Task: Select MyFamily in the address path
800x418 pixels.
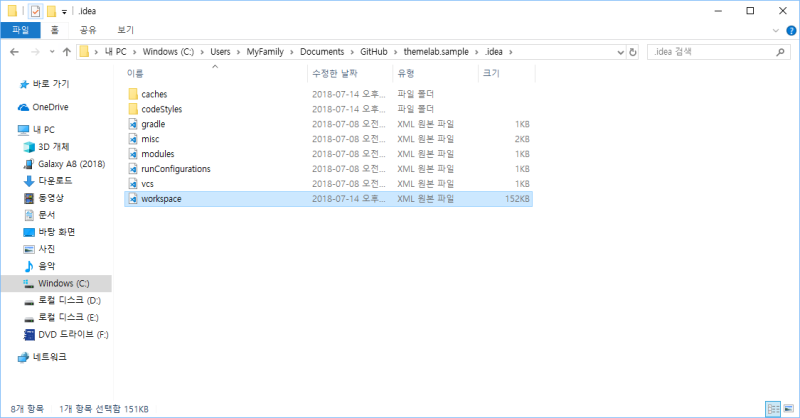Action: [265, 52]
